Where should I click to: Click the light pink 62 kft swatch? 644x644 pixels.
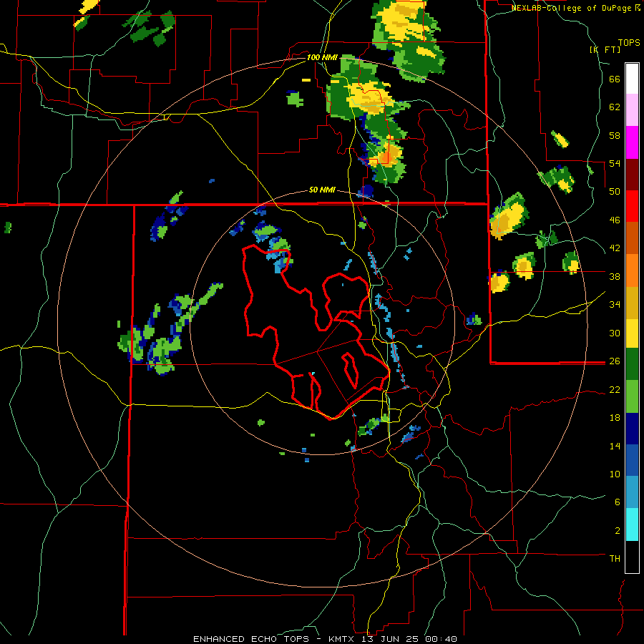click(632, 109)
